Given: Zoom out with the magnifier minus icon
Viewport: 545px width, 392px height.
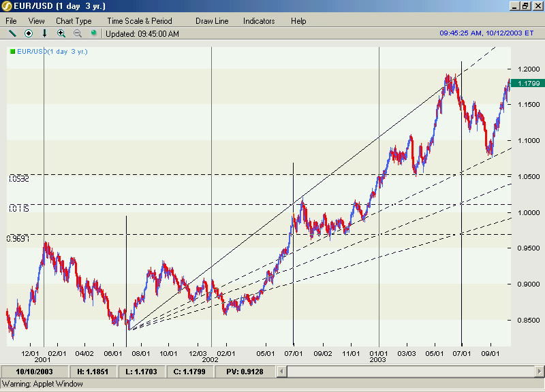Looking at the screenshot, I should [x=78, y=33].
